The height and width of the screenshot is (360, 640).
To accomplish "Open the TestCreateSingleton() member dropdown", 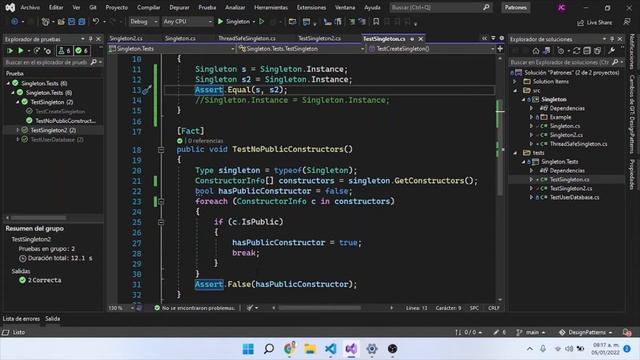I will [x=431, y=49].
